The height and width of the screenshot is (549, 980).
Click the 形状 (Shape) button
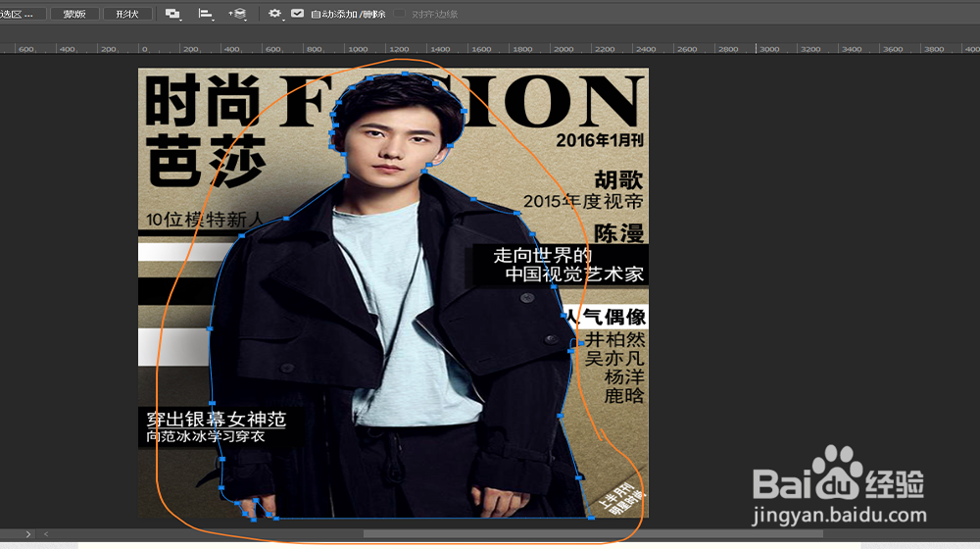coord(126,14)
